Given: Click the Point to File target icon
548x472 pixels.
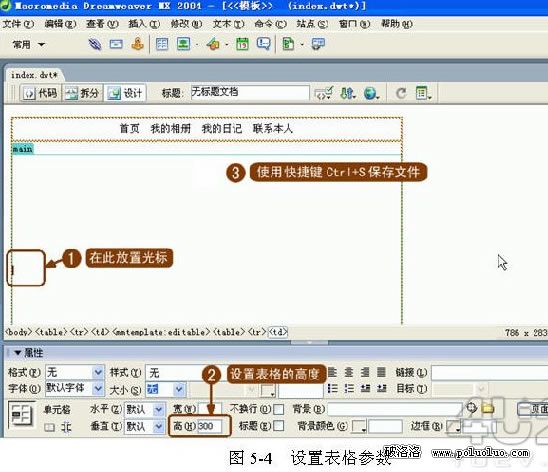Looking at the screenshot, I should click(x=471, y=408).
